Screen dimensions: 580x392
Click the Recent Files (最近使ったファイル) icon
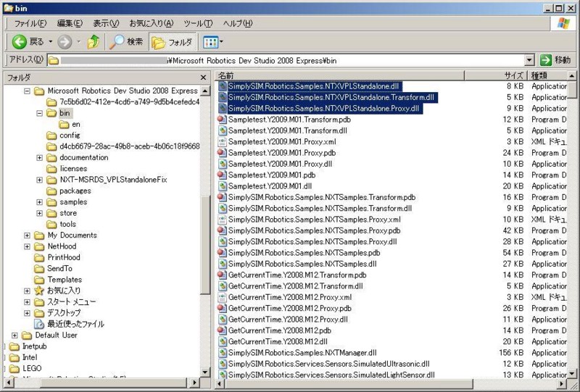coord(39,324)
